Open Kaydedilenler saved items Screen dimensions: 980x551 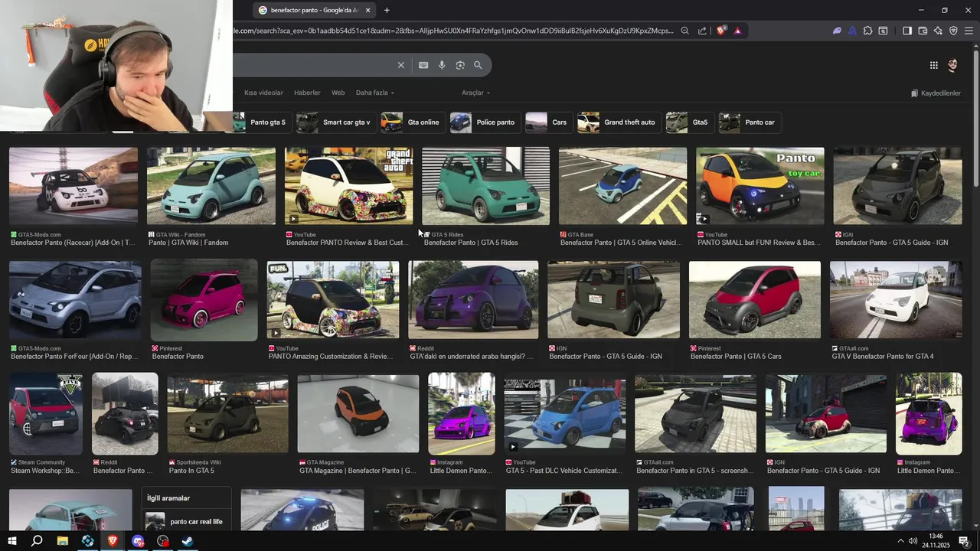936,93
